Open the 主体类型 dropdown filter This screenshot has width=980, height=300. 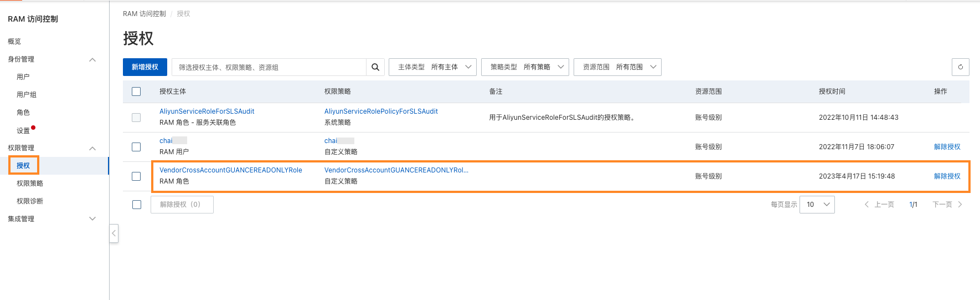click(x=433, y=67)
